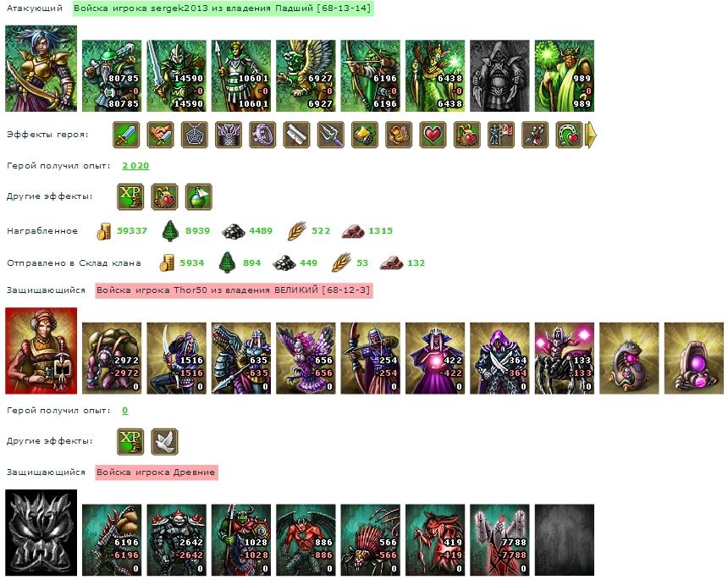
Task: Select the Древние silver mask portrait
Action: click(x=41, y=533)
